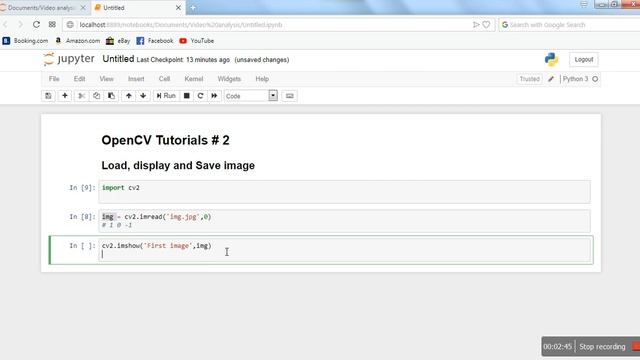Open the Widgets menu
This screenshot has height=360, width=640.
click(x=229, y=79)
